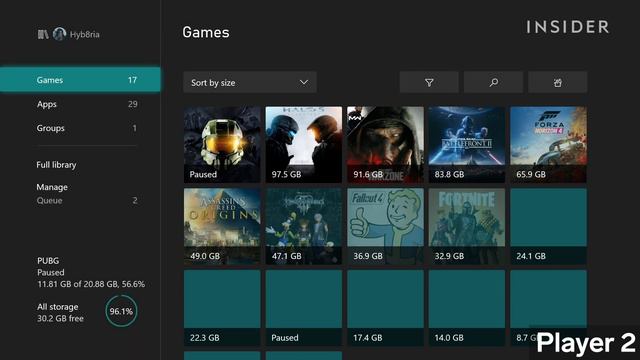
Task: Click the 96.1% storage ring indicator
Action: 121,311
